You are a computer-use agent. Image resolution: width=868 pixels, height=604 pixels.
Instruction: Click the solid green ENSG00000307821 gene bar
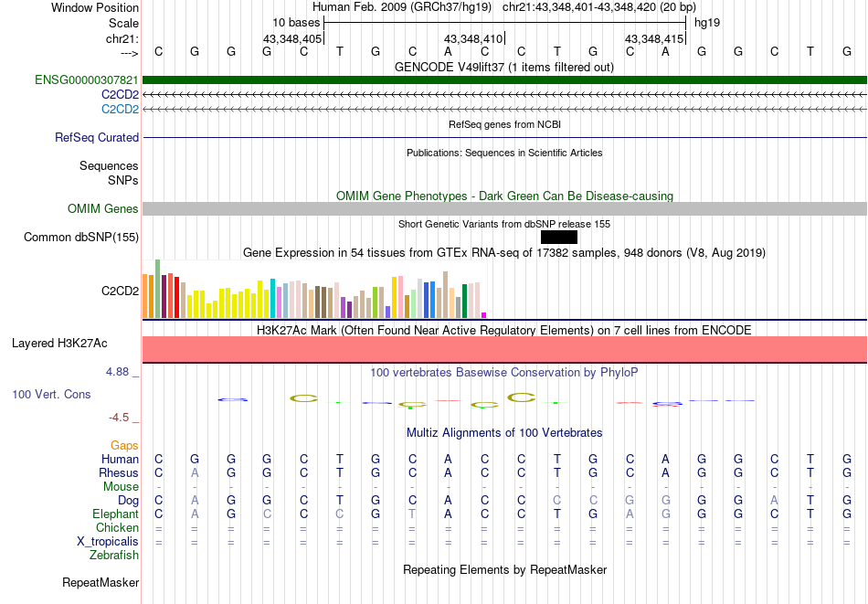pos(504,79)
